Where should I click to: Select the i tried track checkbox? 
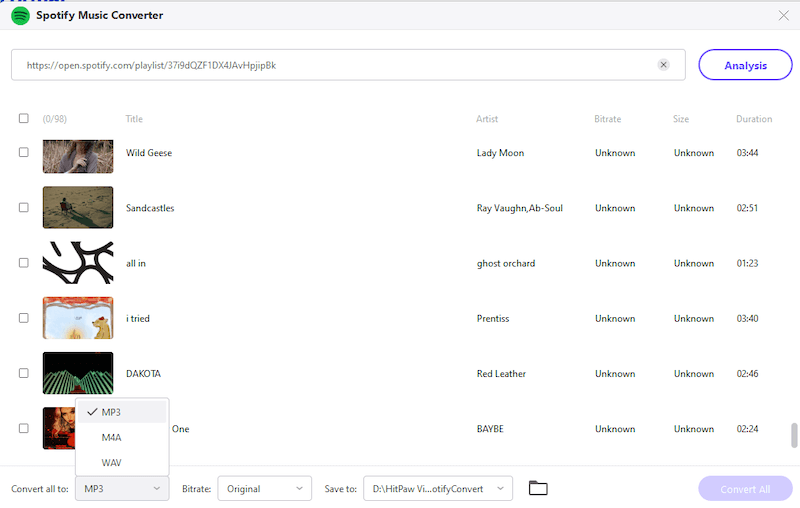[24, 318]
